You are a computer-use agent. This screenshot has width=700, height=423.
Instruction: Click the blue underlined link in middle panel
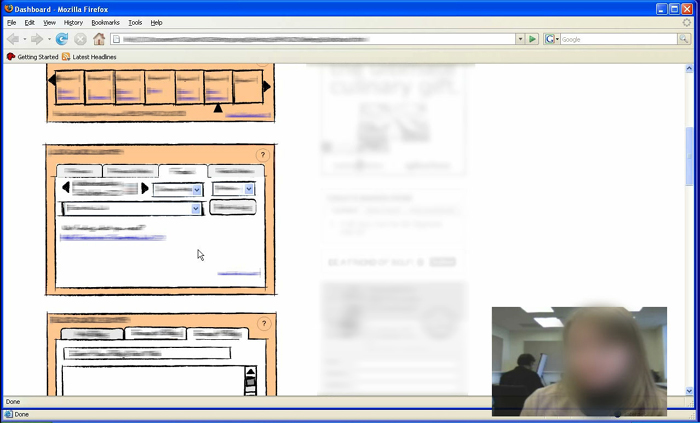(x=113, y=238)
